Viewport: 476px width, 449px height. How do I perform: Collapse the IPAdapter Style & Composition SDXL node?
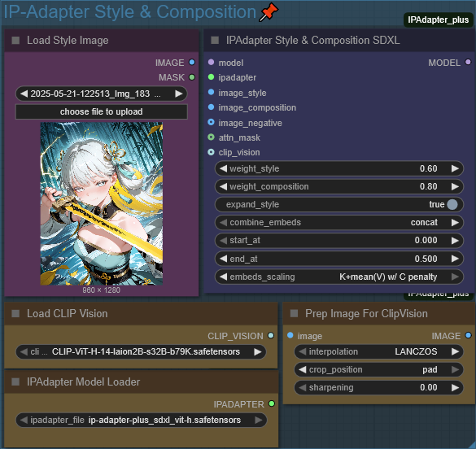coord(215,41)
